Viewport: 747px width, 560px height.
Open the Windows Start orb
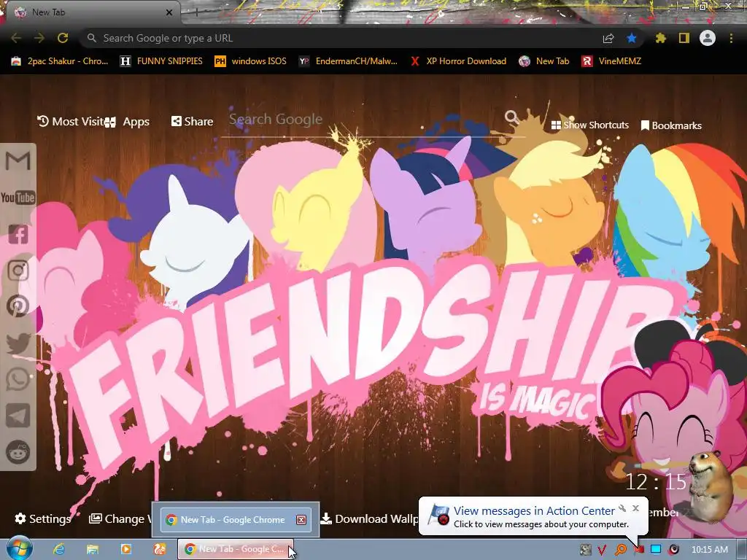click(x=19, y=548)
